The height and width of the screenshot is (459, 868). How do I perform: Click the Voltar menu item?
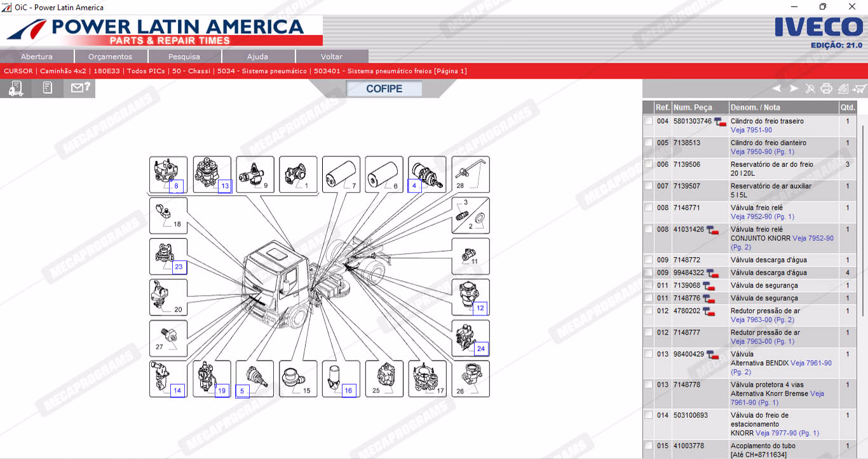tap(332, 57)
